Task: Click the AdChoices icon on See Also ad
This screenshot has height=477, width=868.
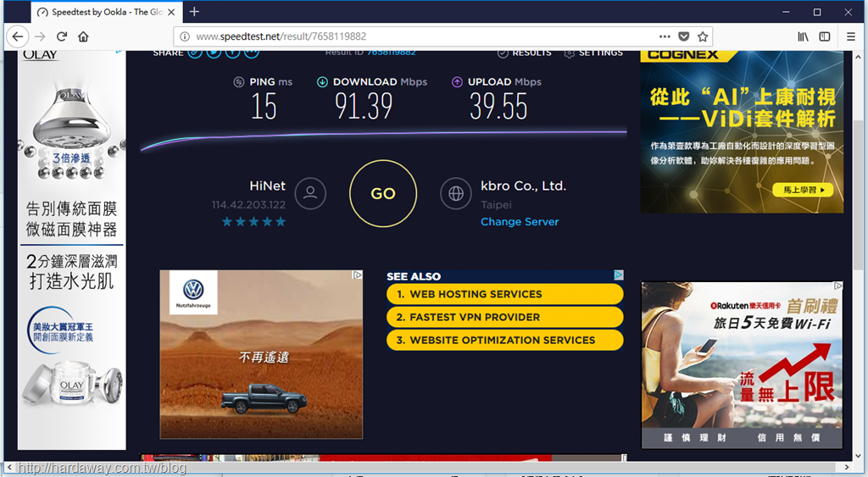Action: (618, 275)
